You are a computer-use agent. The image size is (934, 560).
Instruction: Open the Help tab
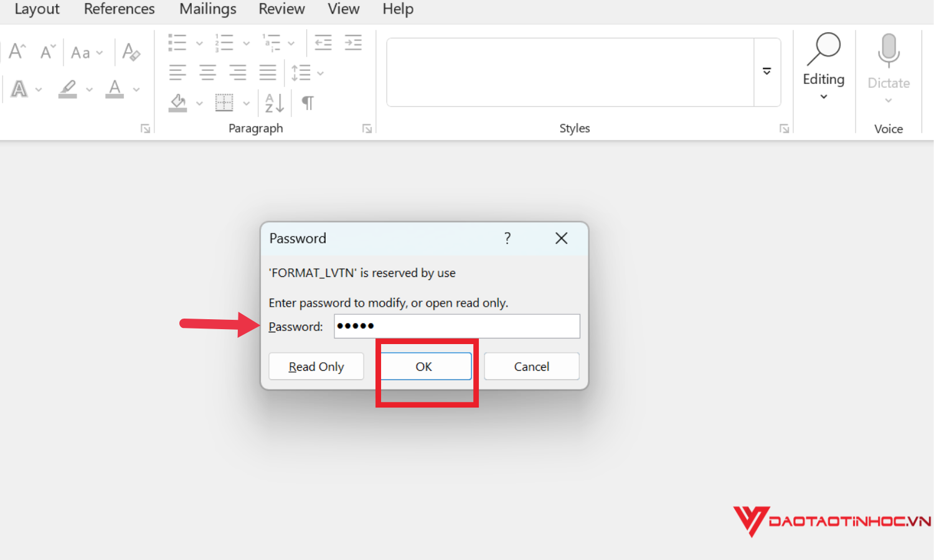coord(398,9)
